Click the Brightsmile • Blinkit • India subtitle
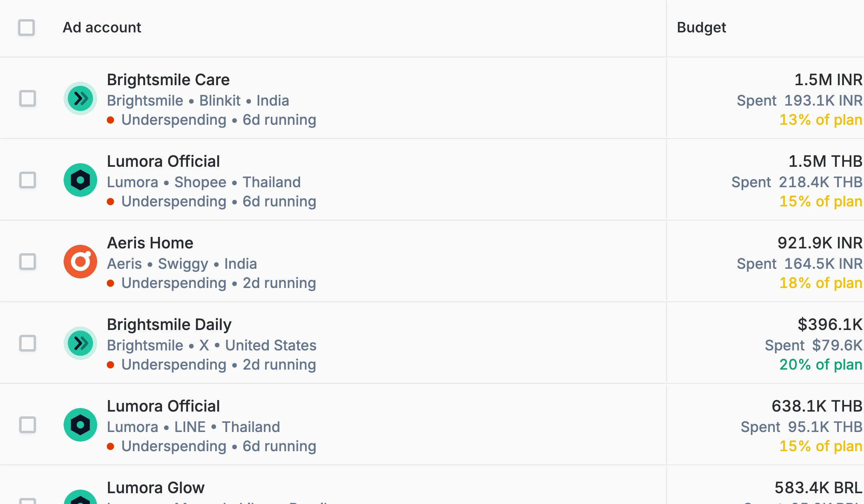Viewport: 864px width, 504px height. coord(198,101)
